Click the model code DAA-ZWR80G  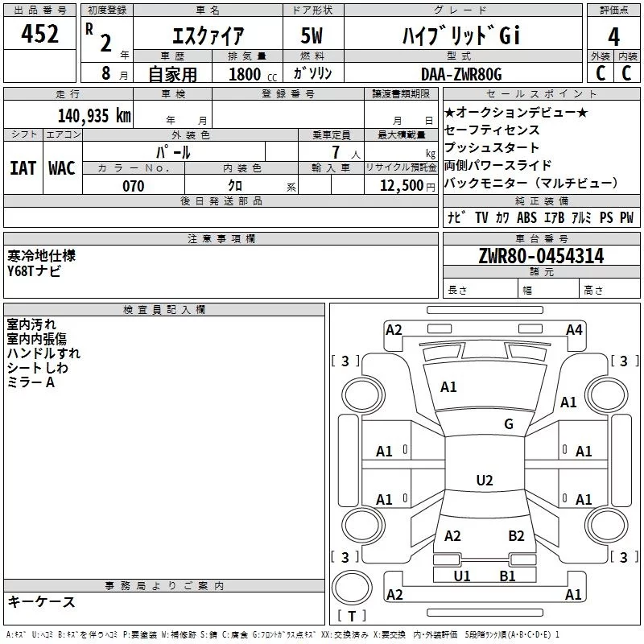[x=461, y=74]
